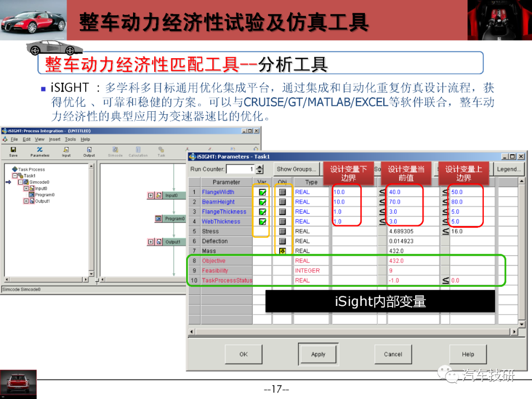Select the Input0 file icon in the tree

(32, 188)
